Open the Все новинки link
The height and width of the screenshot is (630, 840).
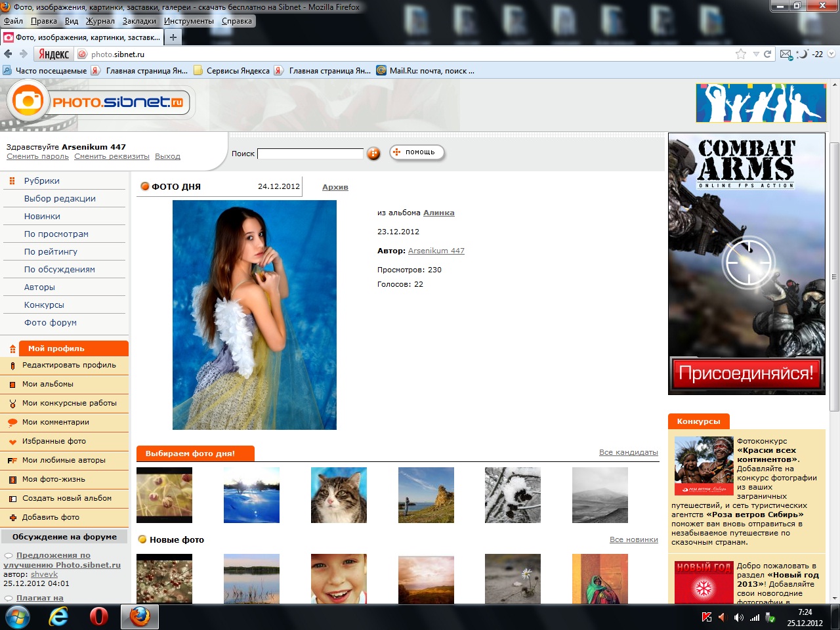[634, 539]
